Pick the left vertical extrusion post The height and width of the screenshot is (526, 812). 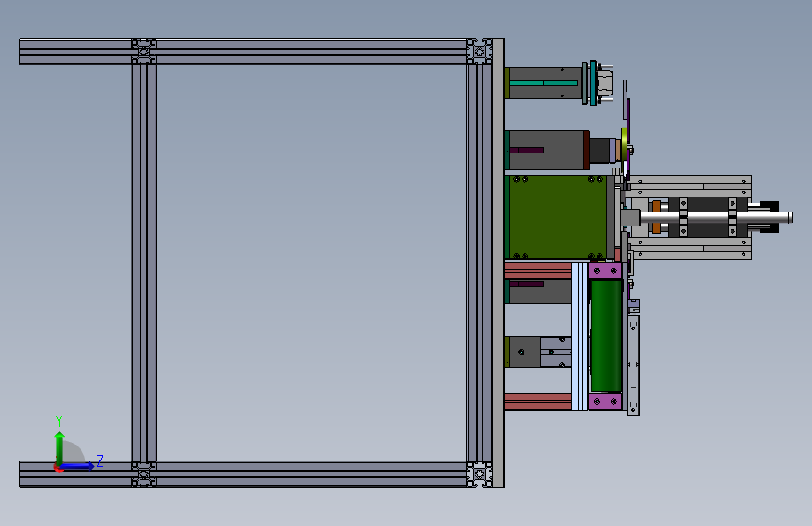click(x=144, y=263)
